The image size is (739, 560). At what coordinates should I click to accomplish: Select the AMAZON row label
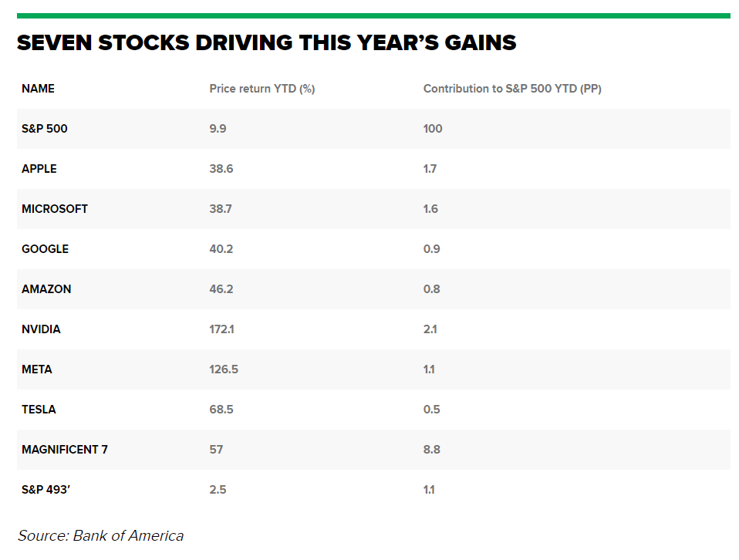[46, 289]
